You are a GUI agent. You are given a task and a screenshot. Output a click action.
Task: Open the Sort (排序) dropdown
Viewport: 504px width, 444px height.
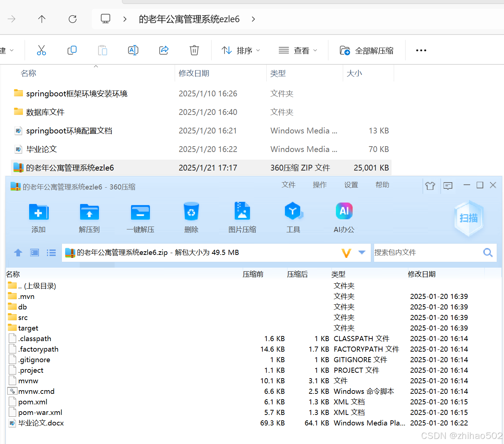(241, 51)
